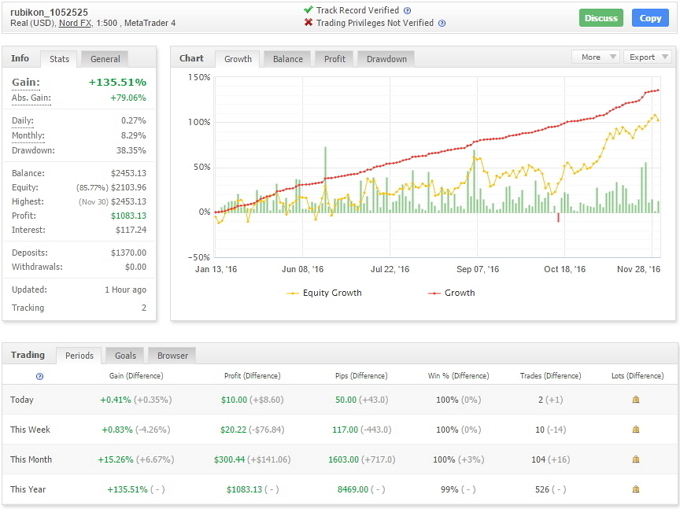Click Gain (Difference) column header
The height and width of the screenshot is (509, 680).
click(136, 376)
